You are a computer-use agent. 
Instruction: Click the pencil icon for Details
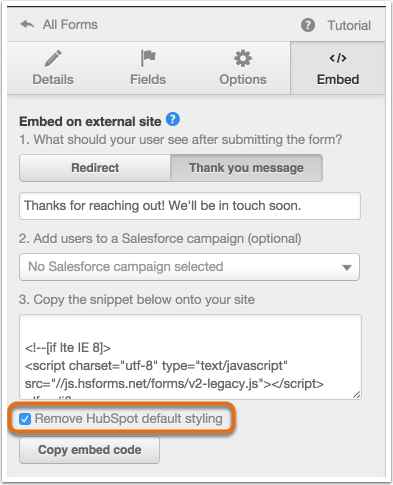point(53,58)
